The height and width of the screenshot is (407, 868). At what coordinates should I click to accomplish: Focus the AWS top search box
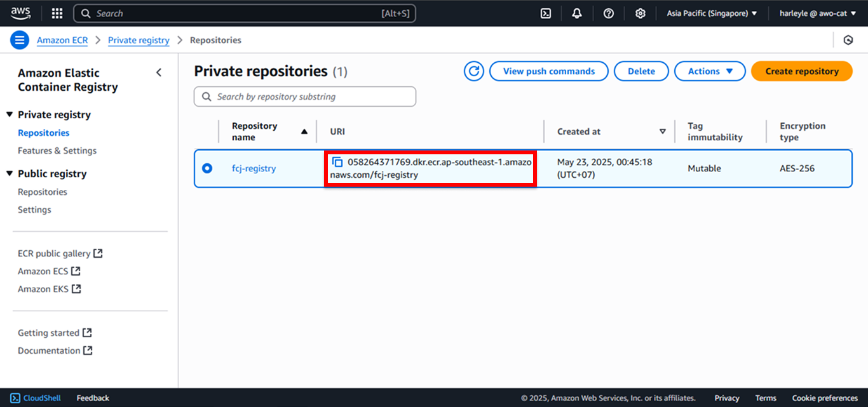point(245,13)
